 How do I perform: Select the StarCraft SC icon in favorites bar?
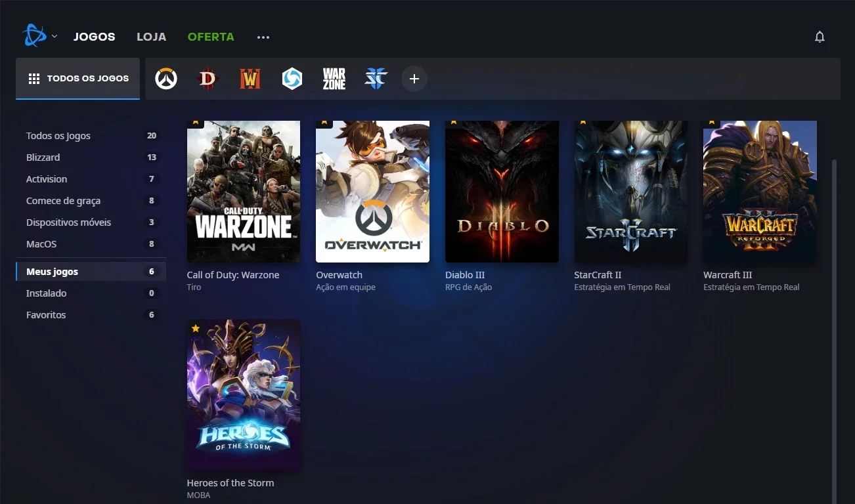pyautogui.click(x=376, y=79)
